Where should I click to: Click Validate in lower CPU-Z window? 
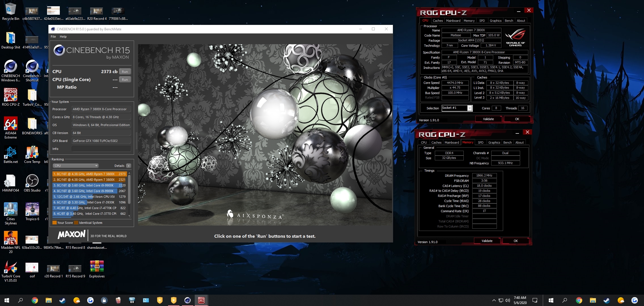[487, 241]
